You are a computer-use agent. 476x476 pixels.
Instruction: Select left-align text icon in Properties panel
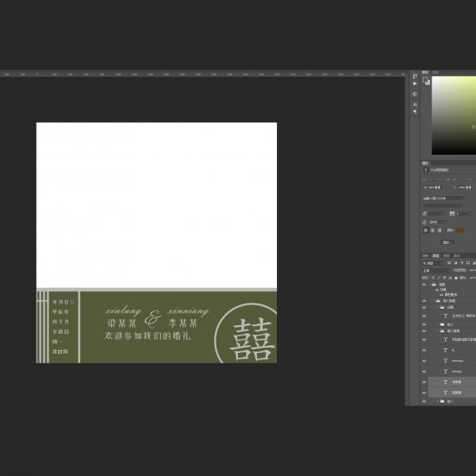426,230
